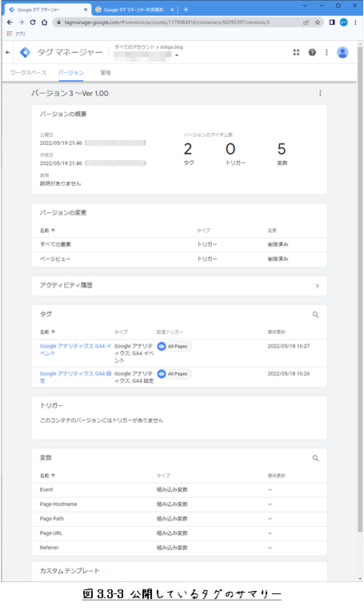Open the Google apps grid icon
Screen dimensions: 364x615
[296, 52]
